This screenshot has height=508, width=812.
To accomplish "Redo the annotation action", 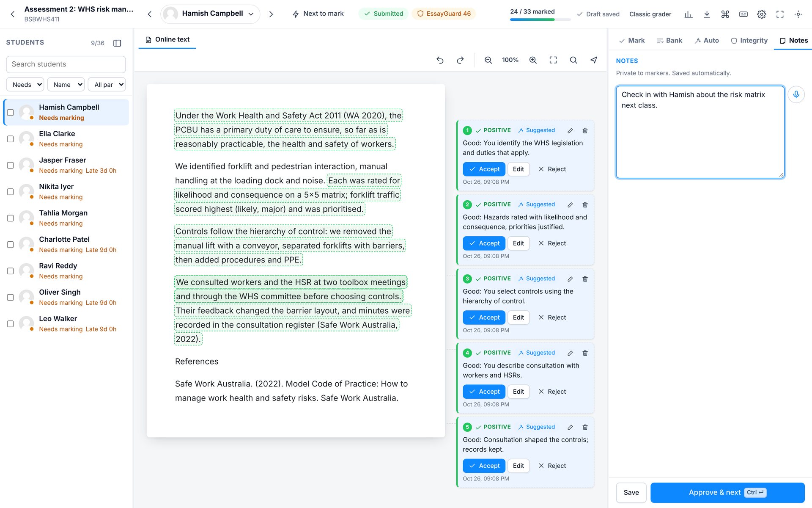I will pos(460,60).
